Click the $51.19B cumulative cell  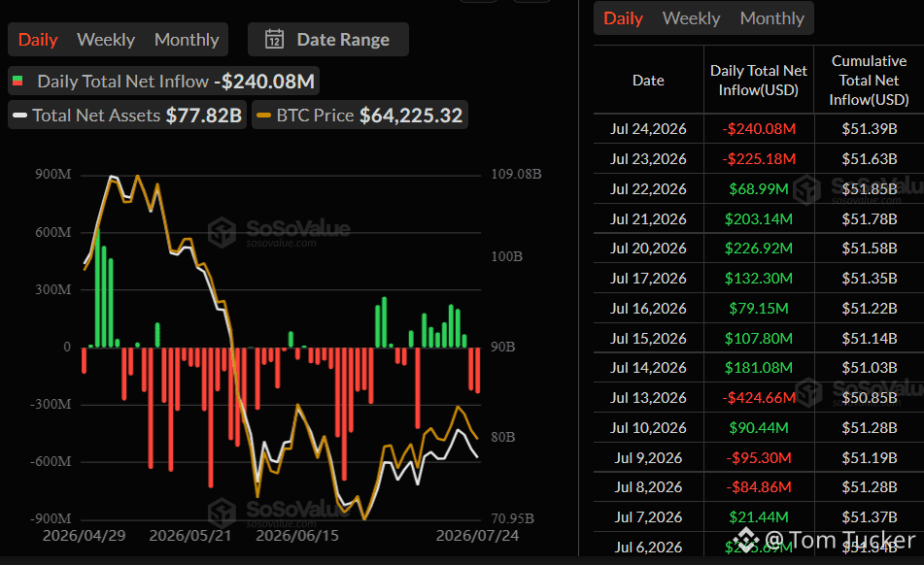[870, 457]
